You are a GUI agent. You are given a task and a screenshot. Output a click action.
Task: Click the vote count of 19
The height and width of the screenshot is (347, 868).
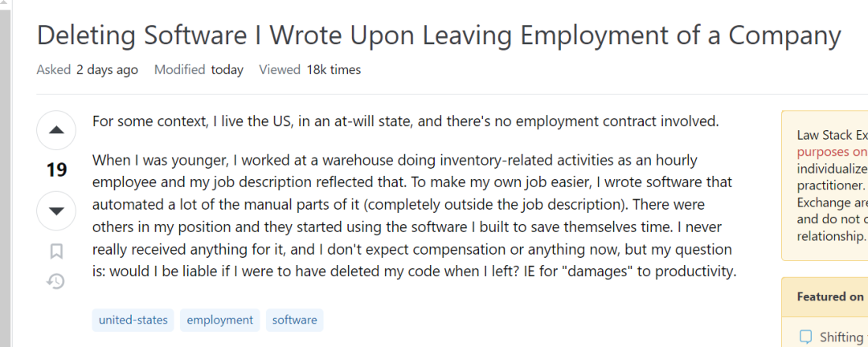coord(56,170)
